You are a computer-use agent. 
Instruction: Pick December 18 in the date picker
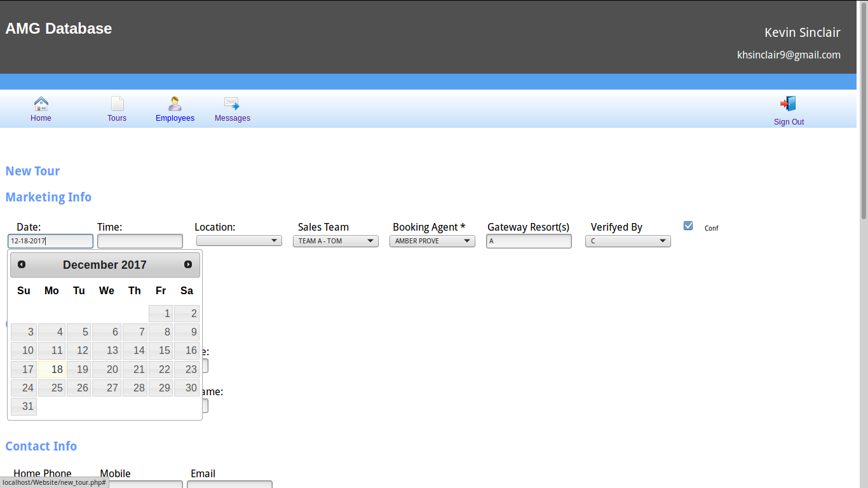(52, 369)
